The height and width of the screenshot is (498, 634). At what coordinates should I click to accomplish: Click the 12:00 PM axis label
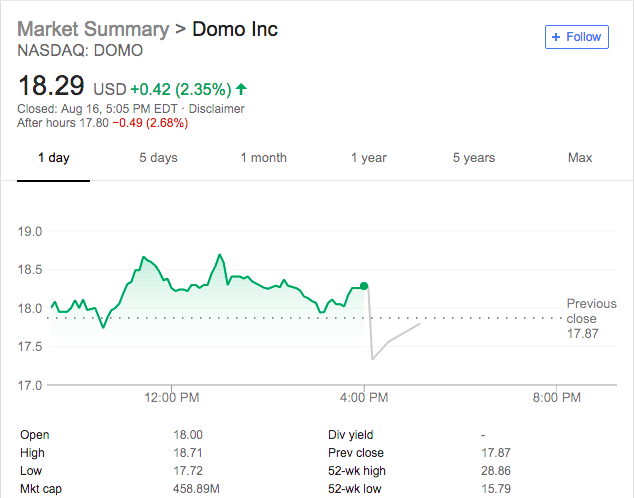tap(172, 398)
